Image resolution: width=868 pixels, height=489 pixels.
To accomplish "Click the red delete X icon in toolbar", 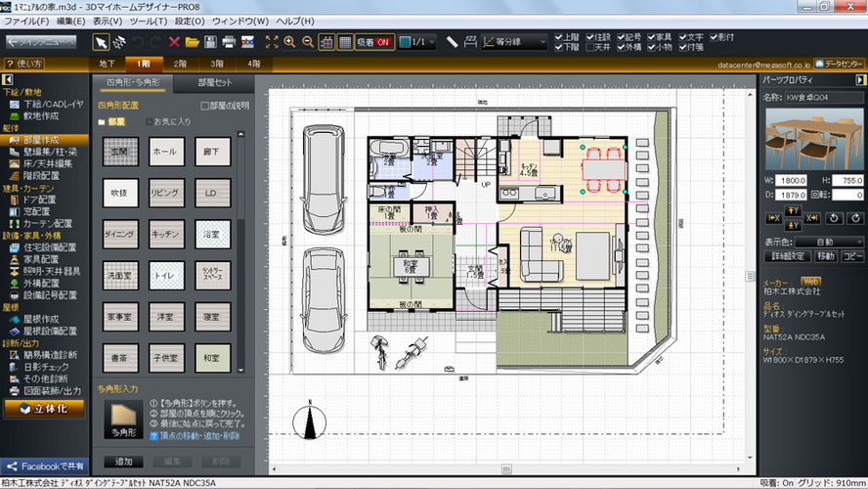I will pyautogui.click(x=174, y=42).
